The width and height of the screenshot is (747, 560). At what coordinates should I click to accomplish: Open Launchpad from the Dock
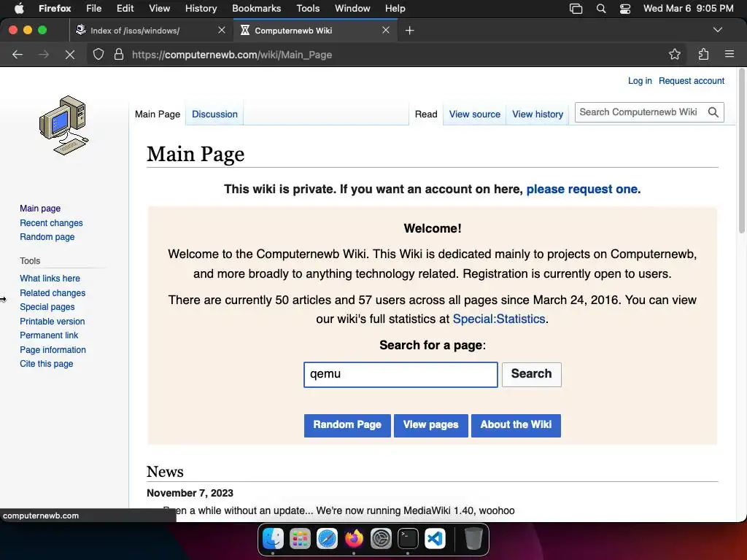[300, 539]
